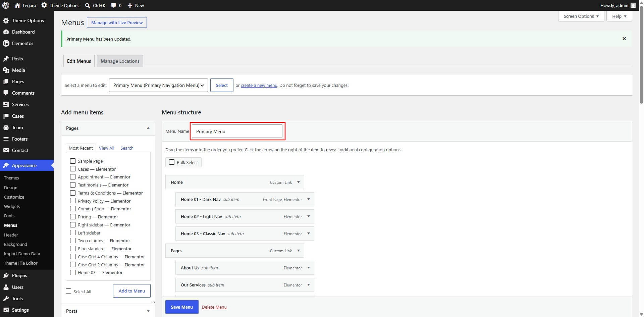Click the Ctrl+K search icon
Screen dimensions: 644x317
[88, 5]
